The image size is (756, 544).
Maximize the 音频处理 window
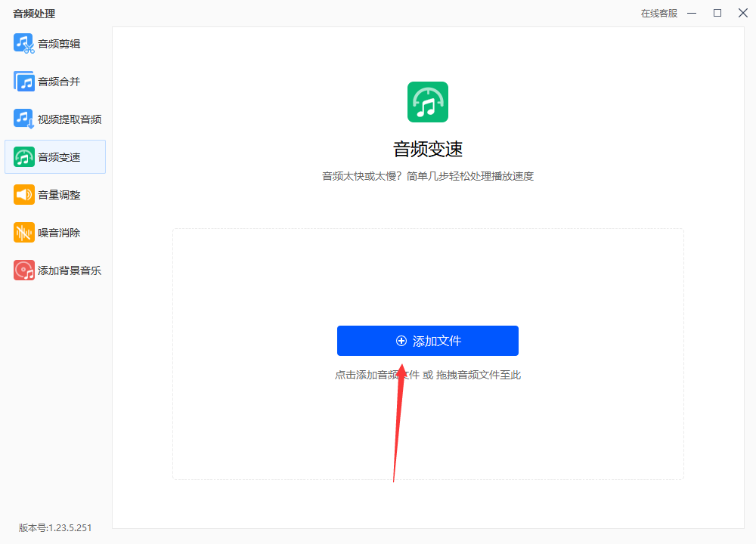[x=717, y=13]
